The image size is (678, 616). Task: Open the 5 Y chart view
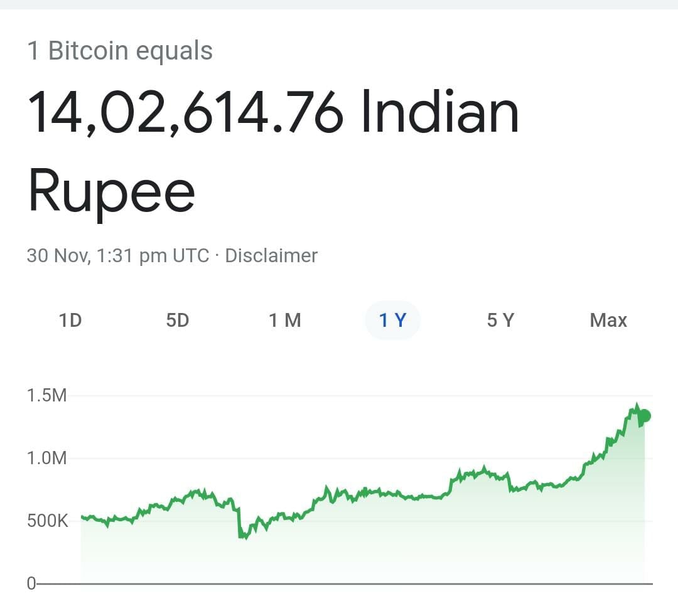500,321
